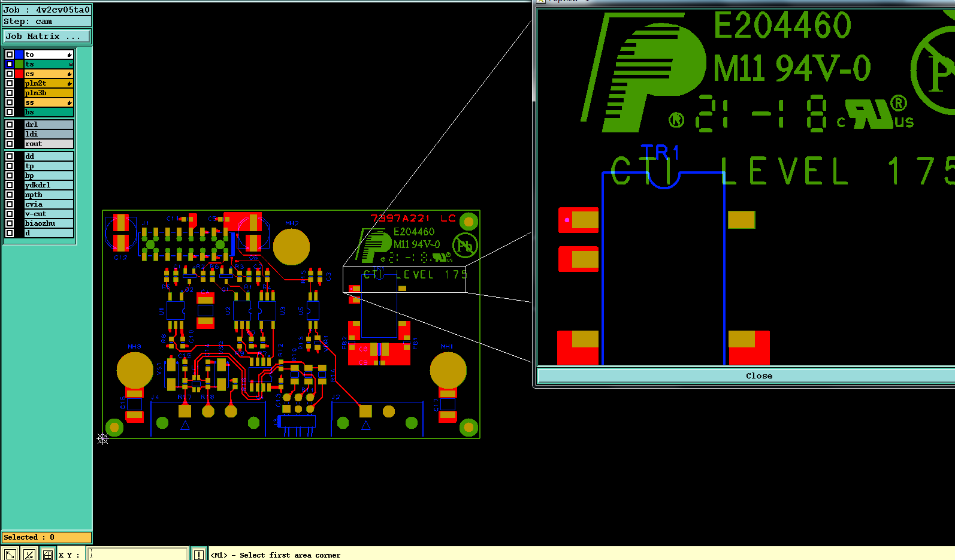Check the dd layer checkbox
Viewport: 955px width, 560px height.
tap(10, 156)
